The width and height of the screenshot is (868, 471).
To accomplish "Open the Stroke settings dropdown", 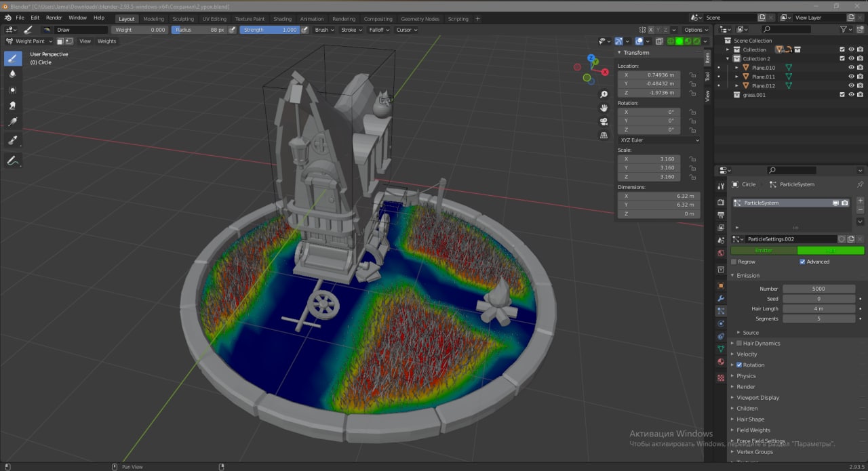I will (x=351, y=30).
